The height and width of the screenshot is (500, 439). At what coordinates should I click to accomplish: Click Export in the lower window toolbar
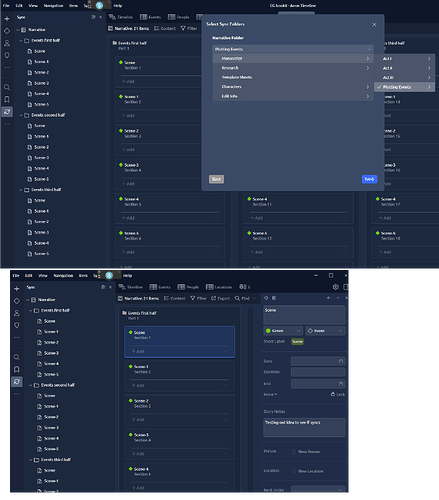[221, 298]
